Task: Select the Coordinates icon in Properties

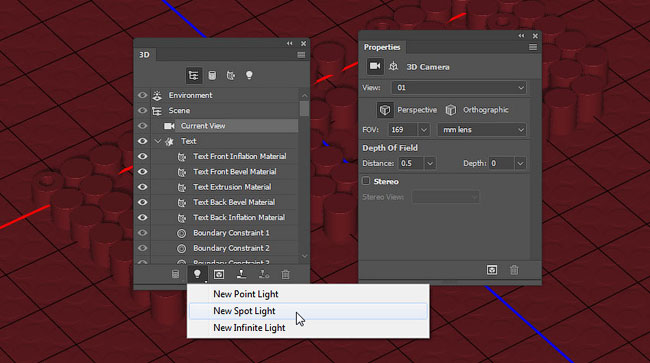Action: coord(393,66)
